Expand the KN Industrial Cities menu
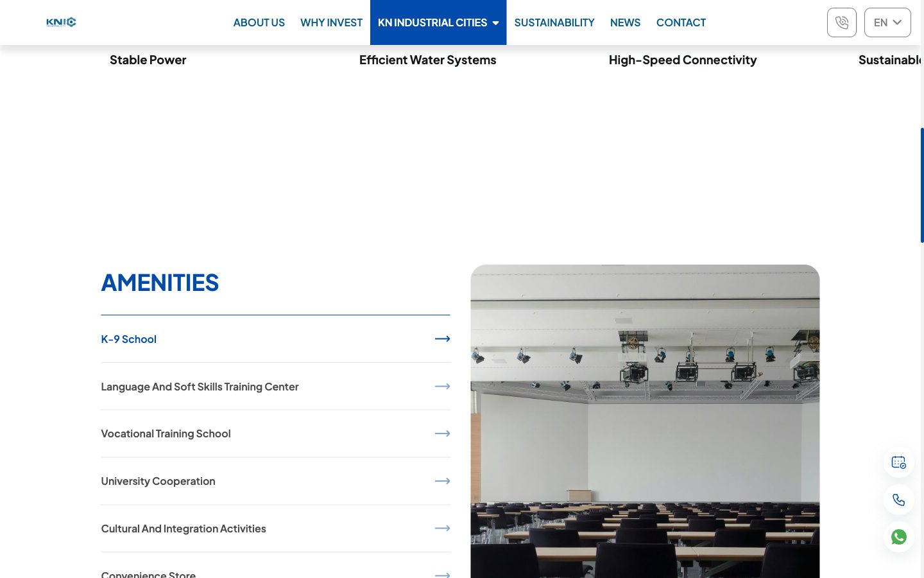Viewport: 924px width, 578px height. tap(438, 22)
